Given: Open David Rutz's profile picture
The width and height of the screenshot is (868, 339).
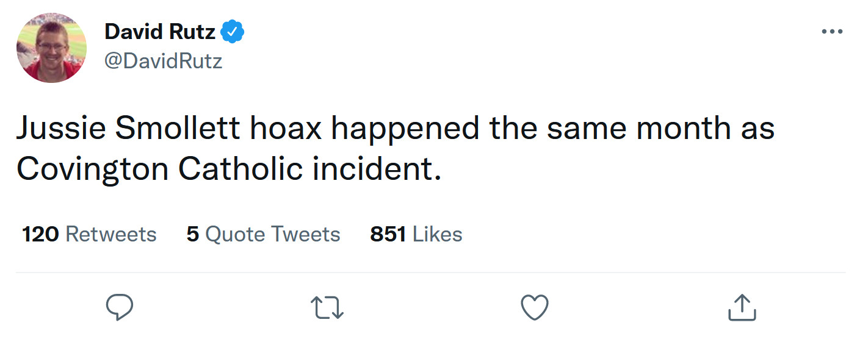Looking at the screenshot, I should coord(51,47).
